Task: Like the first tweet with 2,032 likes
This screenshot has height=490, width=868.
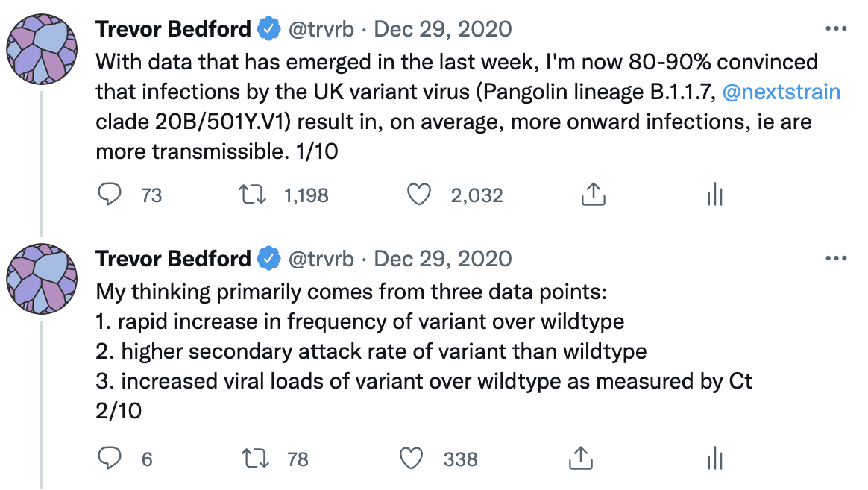Action: (x=419, y=195)
